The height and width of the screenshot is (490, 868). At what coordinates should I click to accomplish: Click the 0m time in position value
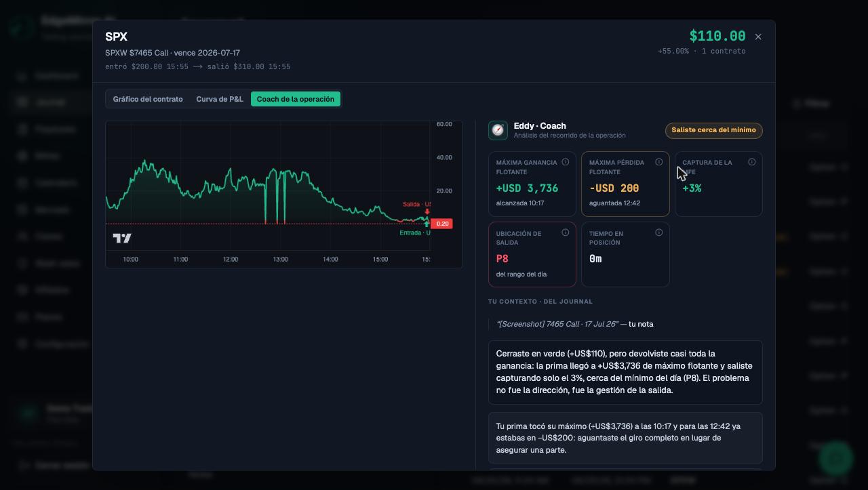595,259
